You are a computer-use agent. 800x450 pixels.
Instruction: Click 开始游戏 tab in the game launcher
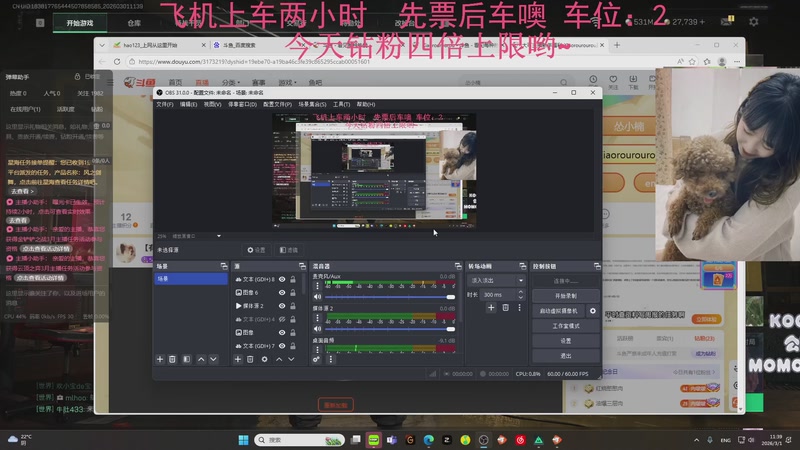point(80,23)
